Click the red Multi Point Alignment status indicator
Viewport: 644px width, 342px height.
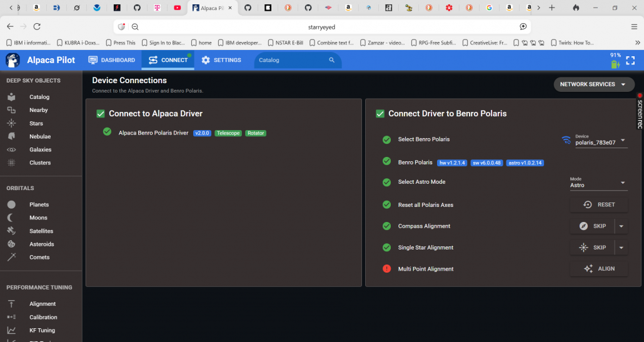[386, 269]
